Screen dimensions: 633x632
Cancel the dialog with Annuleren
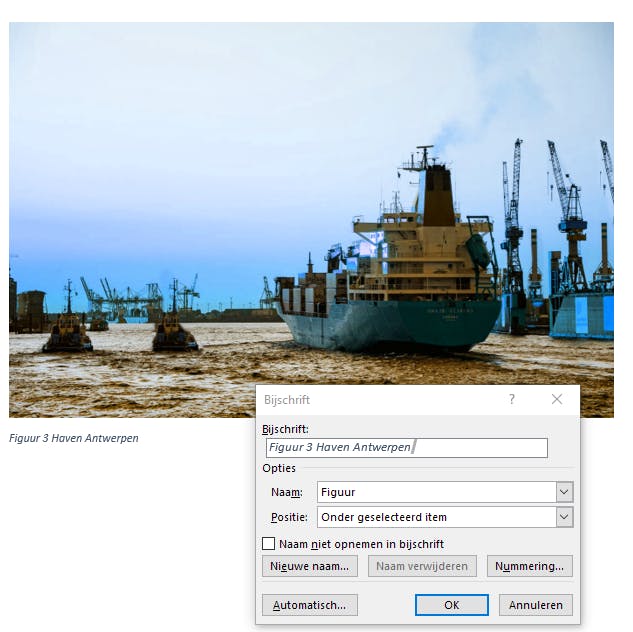[536, 605]
